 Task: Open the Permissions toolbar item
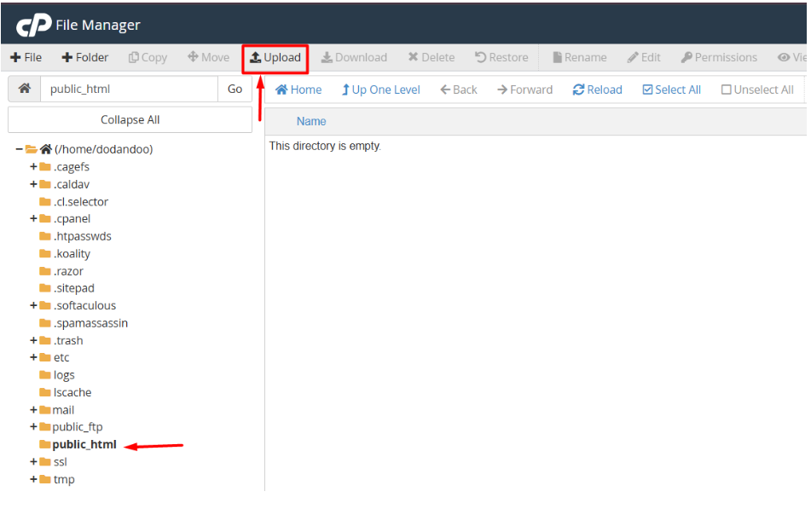719,58
